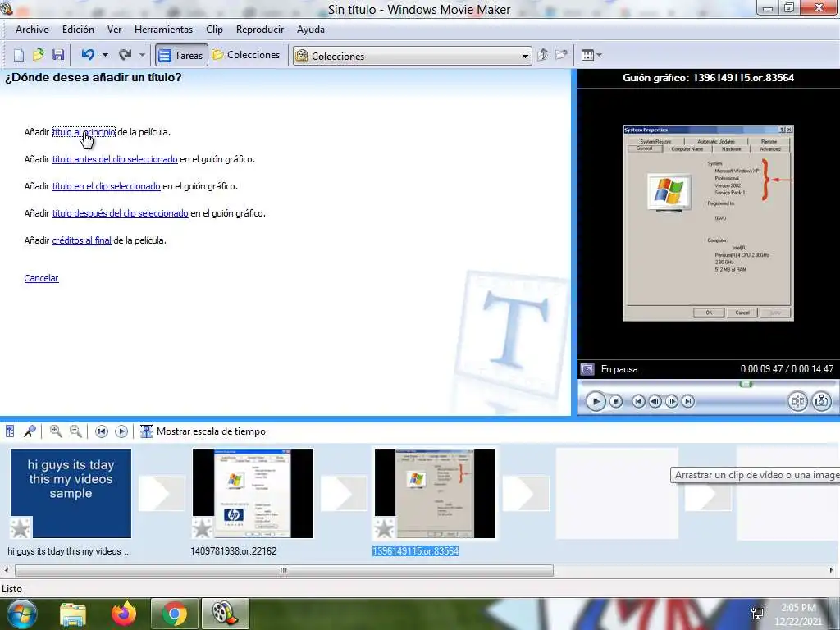Click the Cancelar link
Viewport: 840px width, 630px height.
pyautogui.click(x=41, y=278)
